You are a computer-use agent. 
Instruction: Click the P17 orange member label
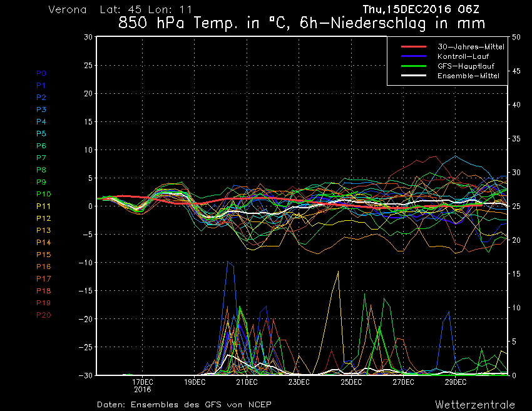coord(43,278)
